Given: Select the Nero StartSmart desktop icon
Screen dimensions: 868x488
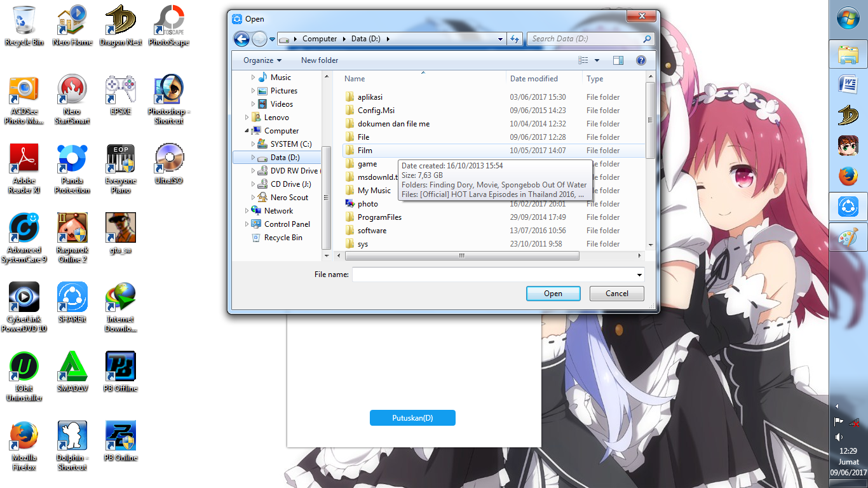Looking at the screenshot, I should coord(72,100).
